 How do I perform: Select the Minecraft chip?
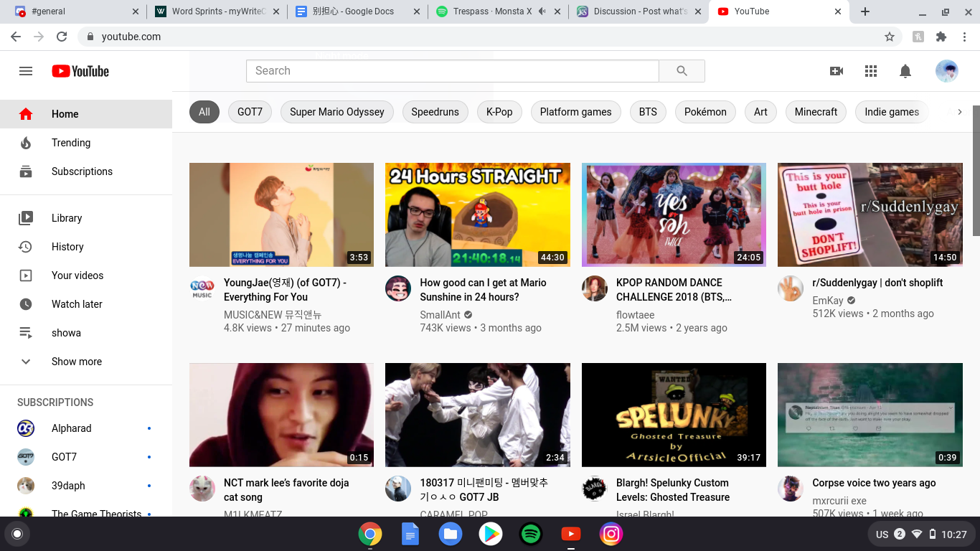(816, 112)
